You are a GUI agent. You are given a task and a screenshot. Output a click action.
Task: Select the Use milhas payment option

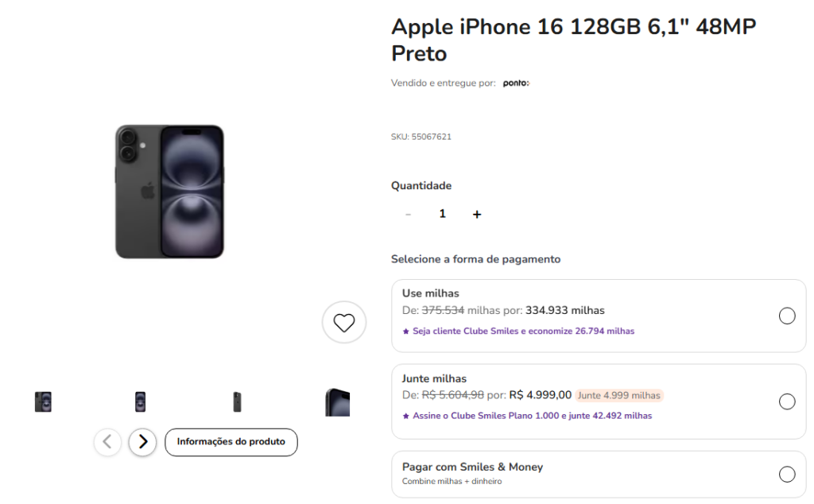point(786,316)
